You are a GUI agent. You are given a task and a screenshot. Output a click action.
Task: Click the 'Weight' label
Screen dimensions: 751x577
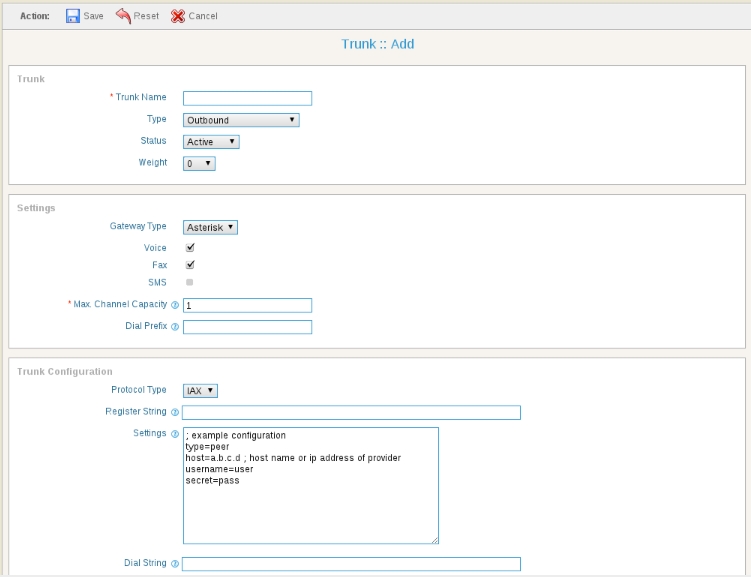[153, 162]
